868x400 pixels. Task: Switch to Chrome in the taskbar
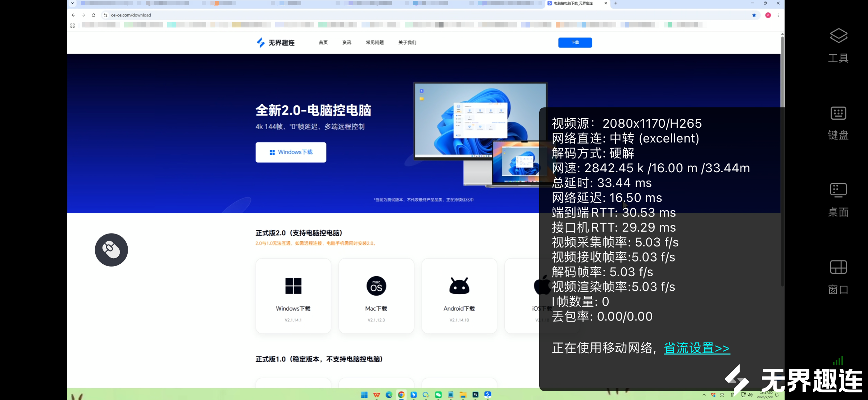click(401, 395)
